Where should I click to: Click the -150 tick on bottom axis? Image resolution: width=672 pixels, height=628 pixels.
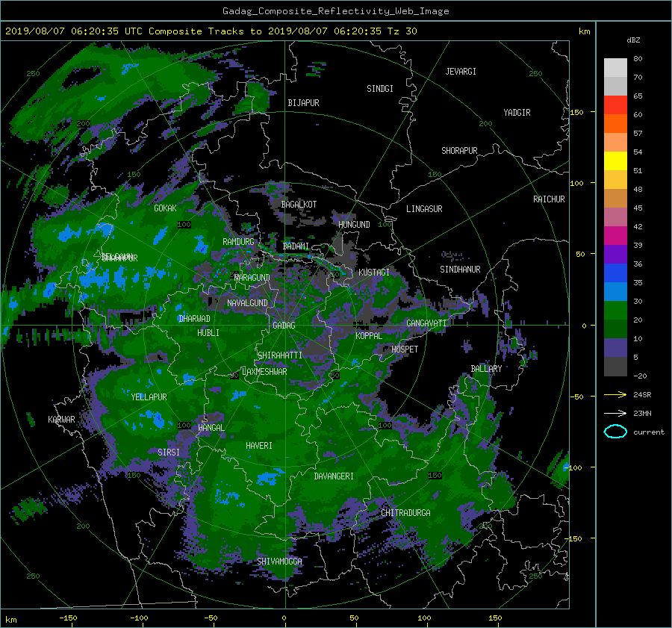(x=68, y=618)
